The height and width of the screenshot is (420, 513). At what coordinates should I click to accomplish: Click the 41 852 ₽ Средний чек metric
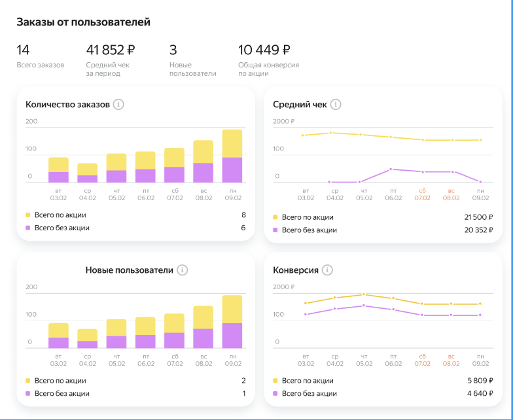click(111, 50)
